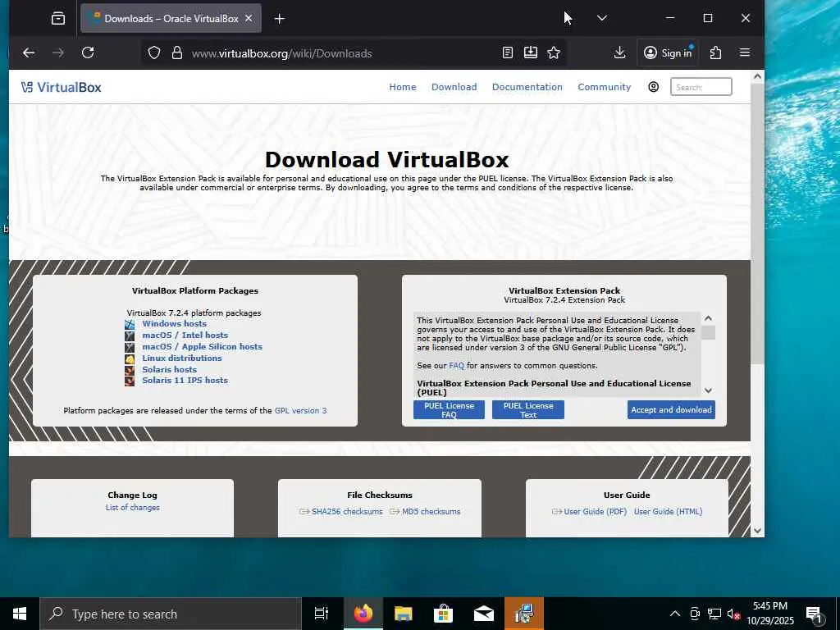Go back to the previous page
The width and height of the screenshot is (840, 630).
point(29,52)
